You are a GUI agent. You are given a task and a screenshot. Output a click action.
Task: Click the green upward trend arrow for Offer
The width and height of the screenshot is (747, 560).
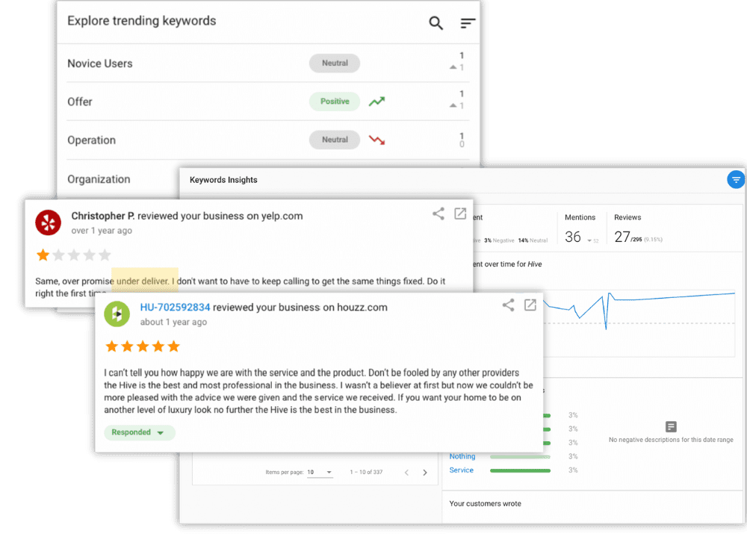pyautogui.click(x=376, y=101)
